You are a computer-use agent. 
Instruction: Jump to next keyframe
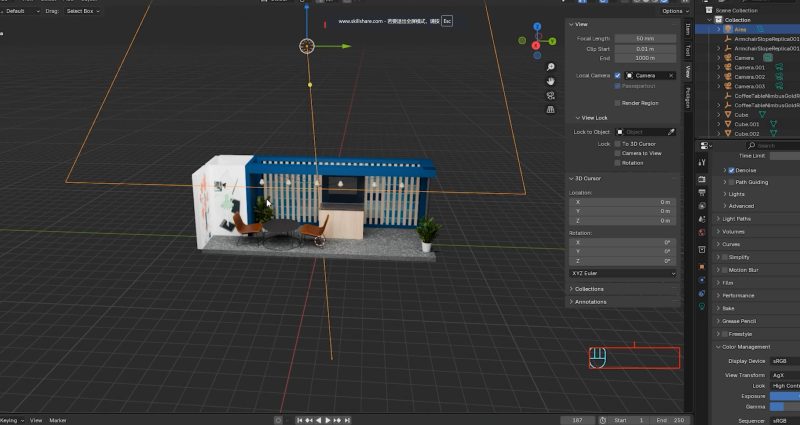(337, 420)
